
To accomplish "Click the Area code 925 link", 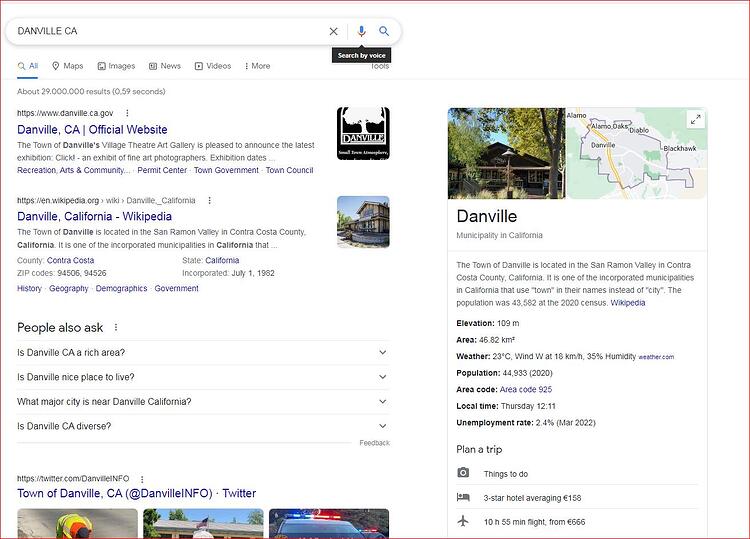I will pyautogui.click(x=526, y=389).
